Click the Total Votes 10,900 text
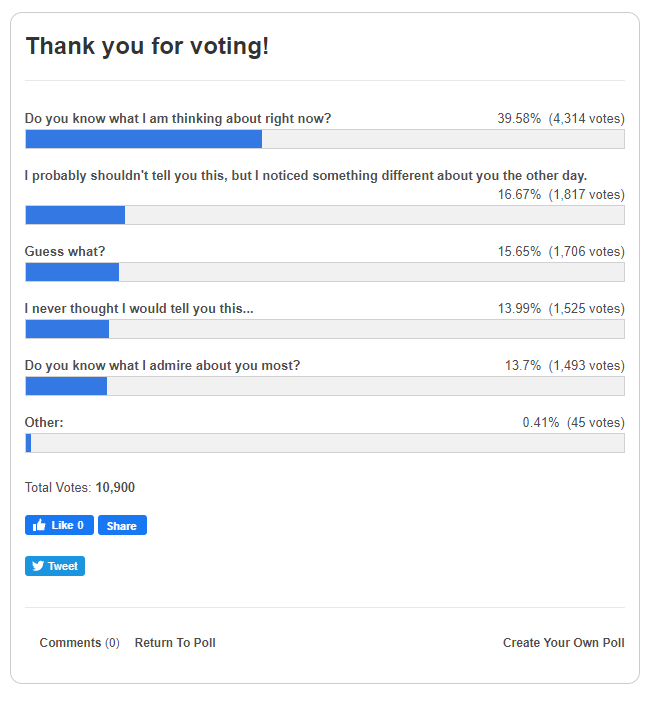Image resolution: width=661 pixels, height=706 pixels. (80, 487)
